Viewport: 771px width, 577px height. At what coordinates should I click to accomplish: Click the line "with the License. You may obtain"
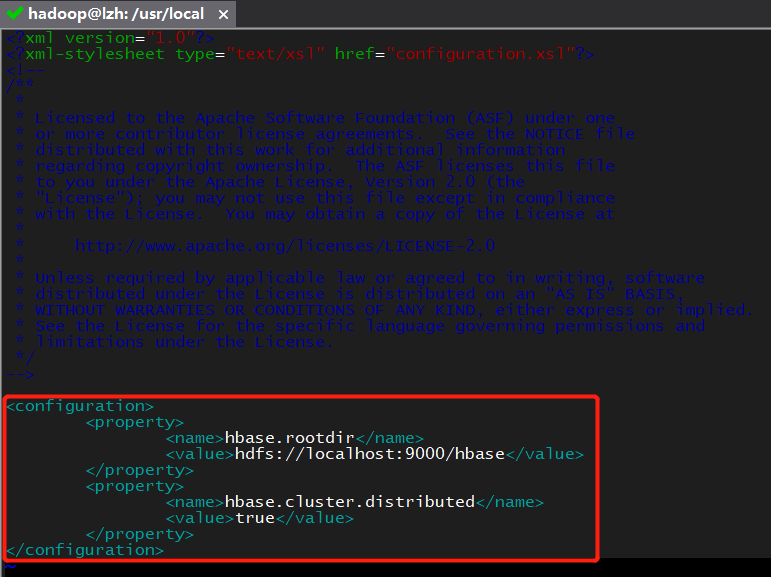[325, 214]
